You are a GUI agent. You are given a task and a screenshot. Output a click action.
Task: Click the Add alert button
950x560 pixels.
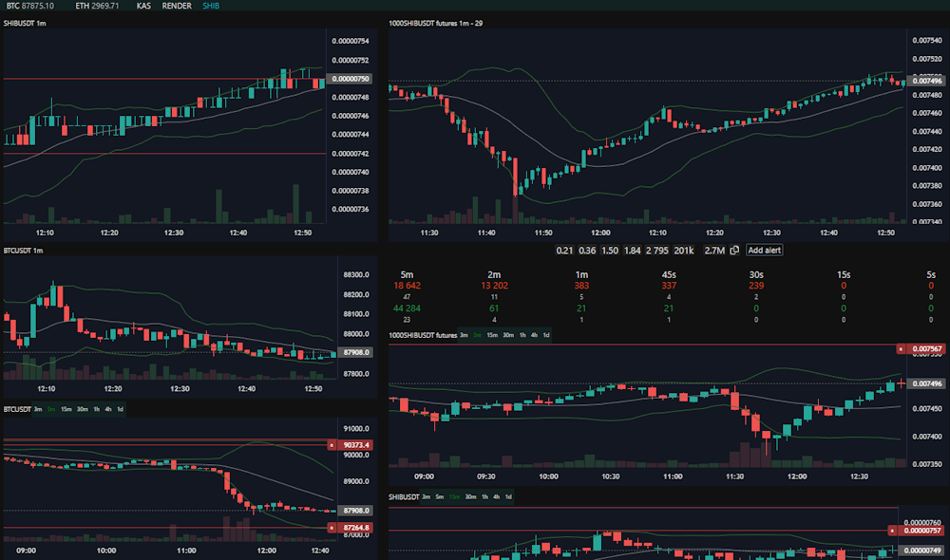point(764,250)
